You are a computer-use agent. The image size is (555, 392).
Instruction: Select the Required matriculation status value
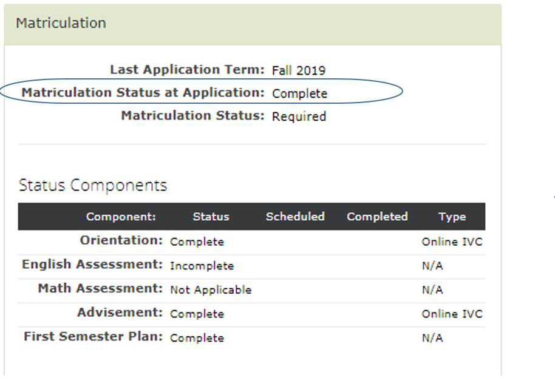[299, 117]
